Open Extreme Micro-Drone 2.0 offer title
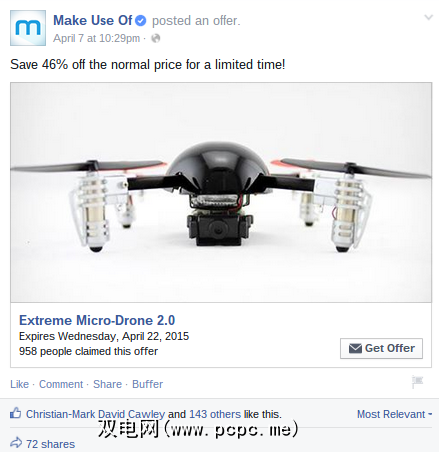 (97, 320)
